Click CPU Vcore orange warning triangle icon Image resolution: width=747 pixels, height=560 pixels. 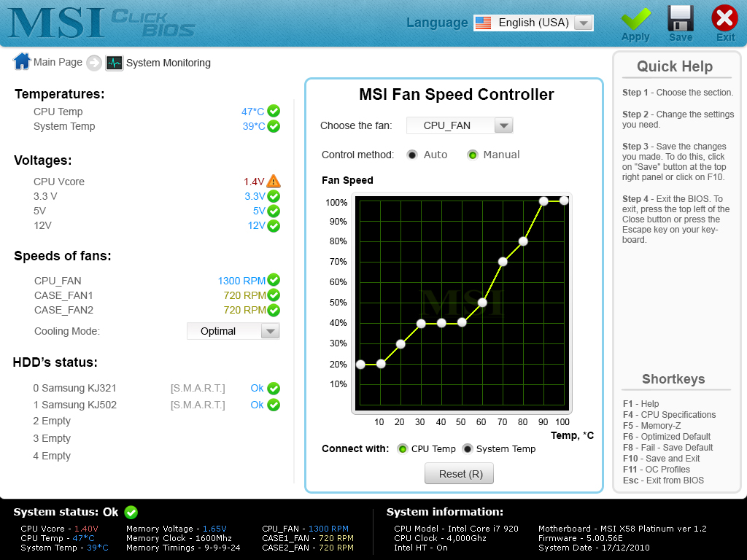click(274, 181)
